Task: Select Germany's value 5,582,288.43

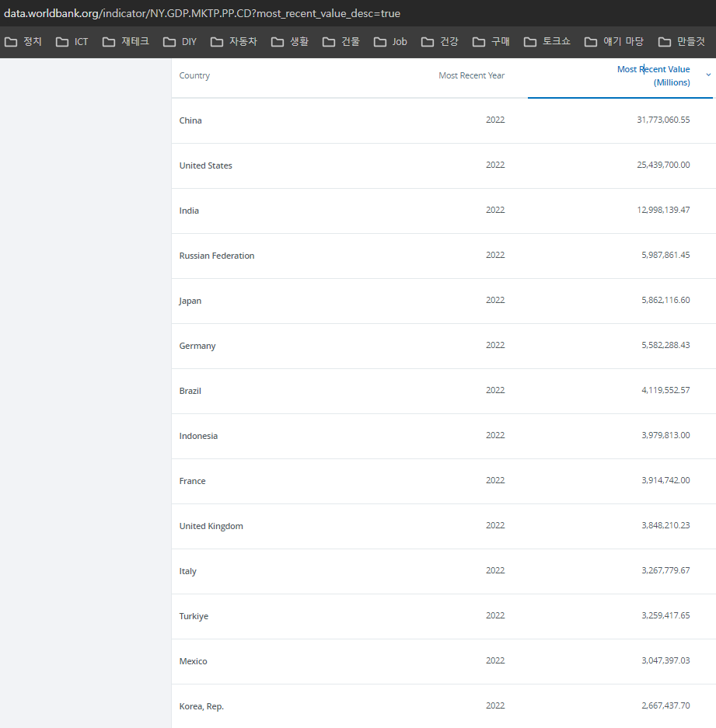Action: click(665, 345)
